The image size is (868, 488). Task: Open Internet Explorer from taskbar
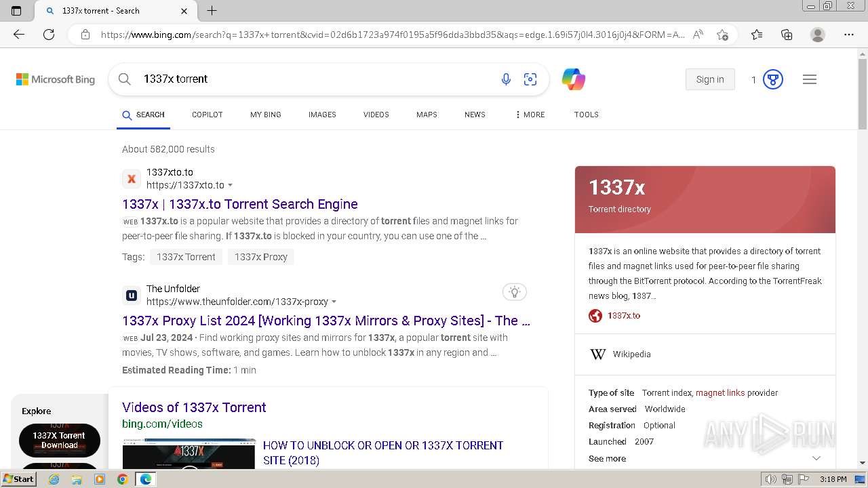point(54,479)
